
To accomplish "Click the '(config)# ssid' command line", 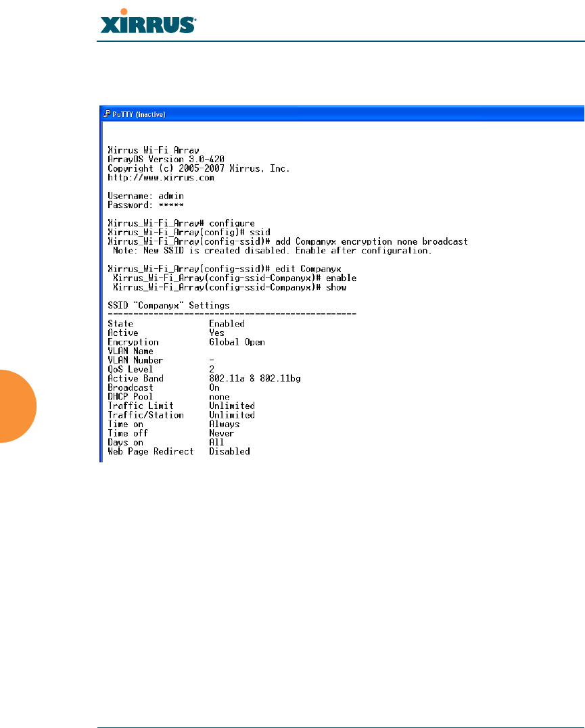I will pyautogui.click(x=189, y=233).
